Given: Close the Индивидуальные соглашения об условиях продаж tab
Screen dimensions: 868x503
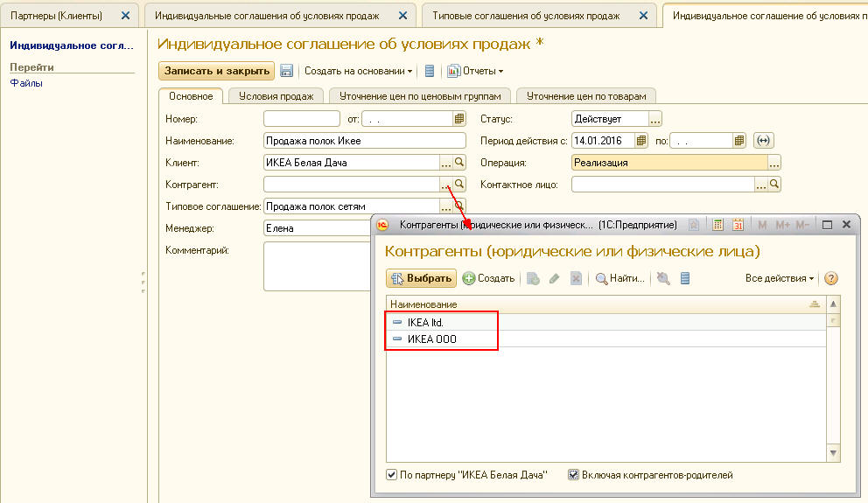Looking at the screenshot, I should click(403, 16).
